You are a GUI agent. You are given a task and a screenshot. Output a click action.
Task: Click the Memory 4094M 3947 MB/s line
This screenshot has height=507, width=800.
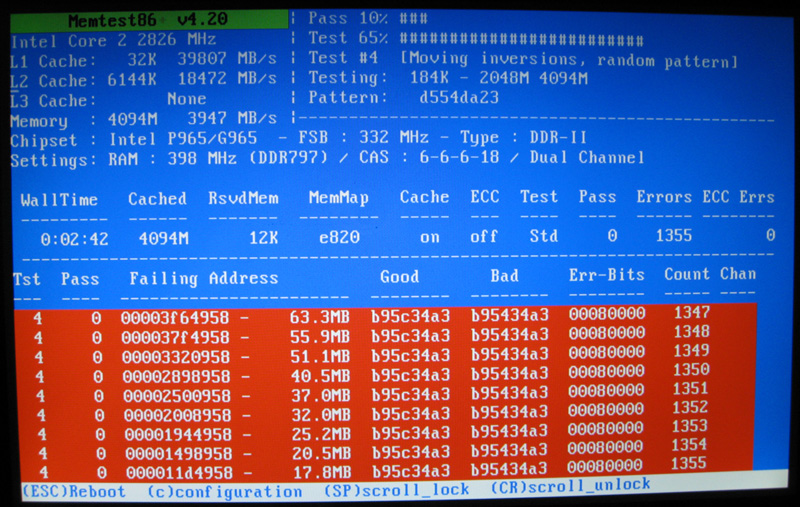tap(143, 120)
